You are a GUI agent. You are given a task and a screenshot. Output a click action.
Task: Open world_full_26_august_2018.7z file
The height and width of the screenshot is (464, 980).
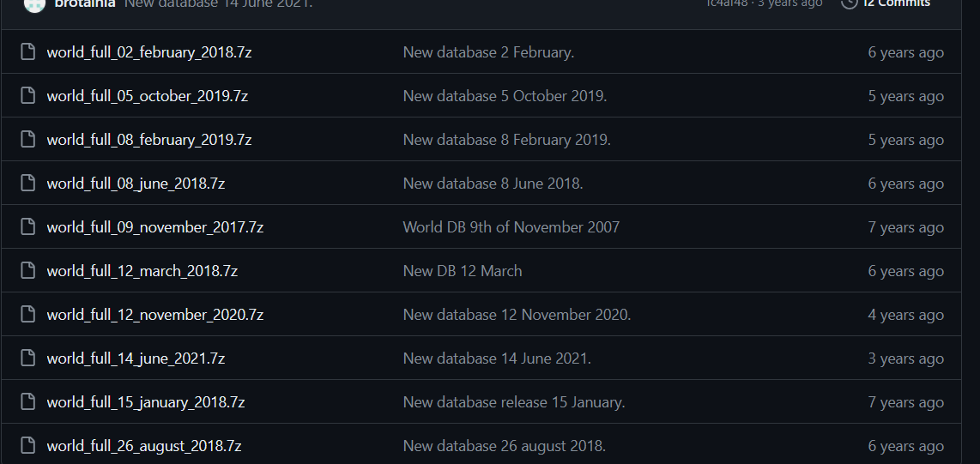pyautogui.click(x=144, y=446)
